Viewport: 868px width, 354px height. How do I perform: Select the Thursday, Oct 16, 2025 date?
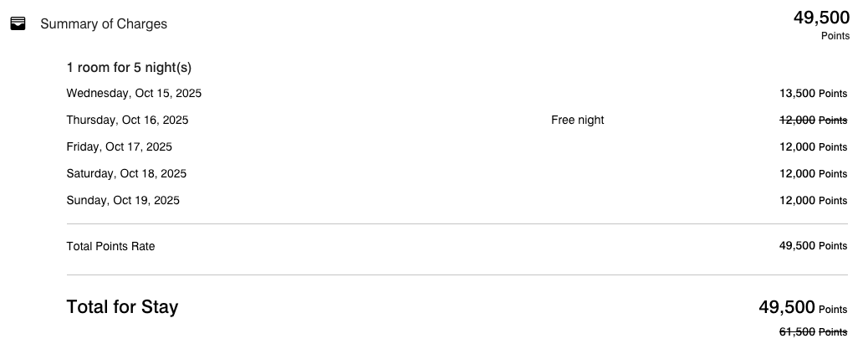coord(127,121)
